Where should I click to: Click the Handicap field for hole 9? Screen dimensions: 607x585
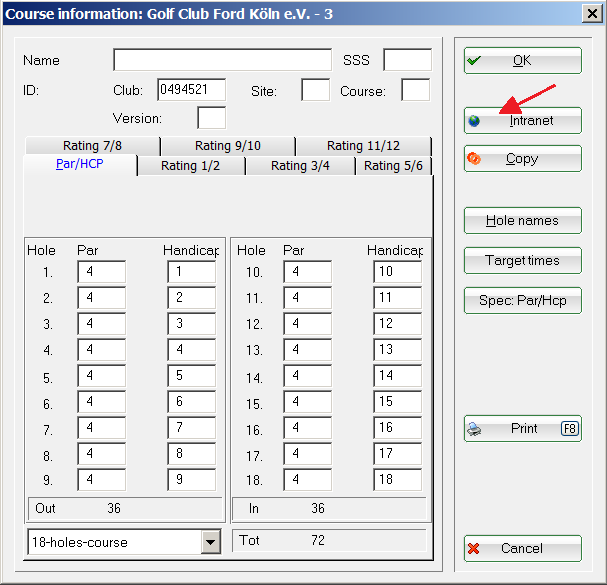(x=192, y=480)
